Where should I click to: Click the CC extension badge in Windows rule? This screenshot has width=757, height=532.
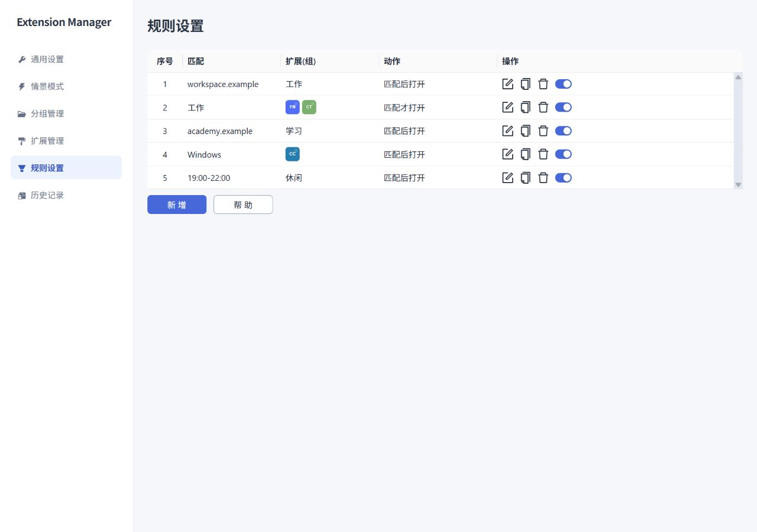pos(292,154)
